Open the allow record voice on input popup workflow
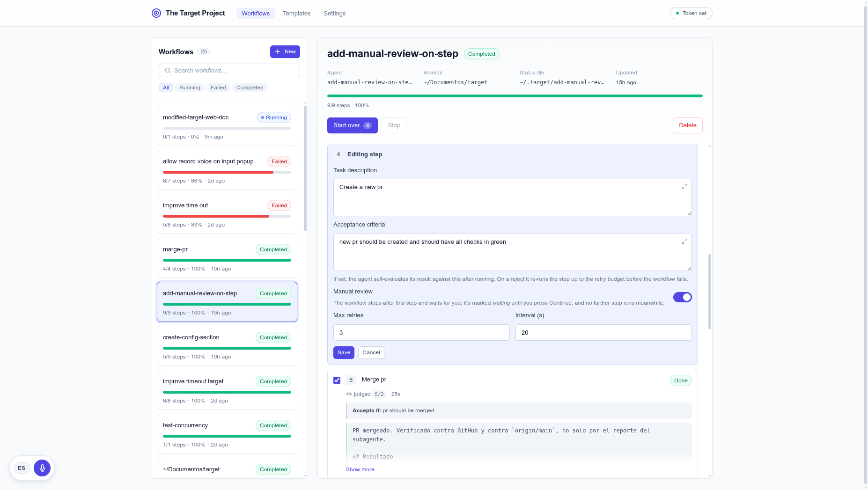 tap(227, 170)
